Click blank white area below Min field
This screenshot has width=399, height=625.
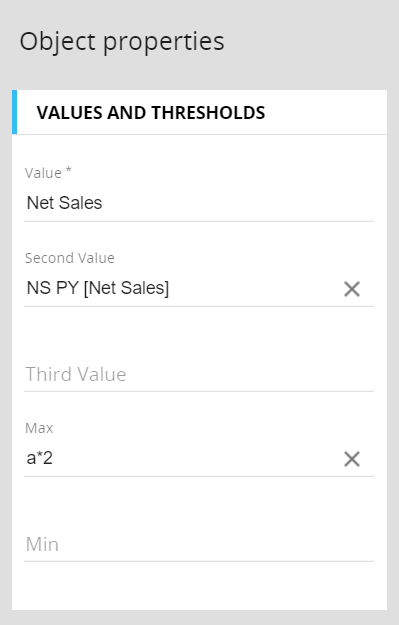click(199, 586)
